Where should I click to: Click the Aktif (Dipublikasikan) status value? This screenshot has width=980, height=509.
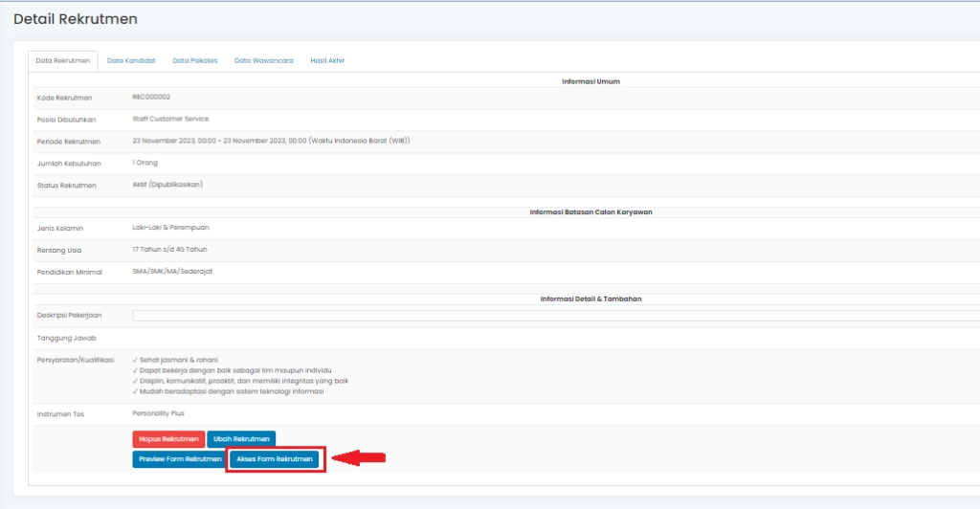pyautogui.click(x=167, y=184)
